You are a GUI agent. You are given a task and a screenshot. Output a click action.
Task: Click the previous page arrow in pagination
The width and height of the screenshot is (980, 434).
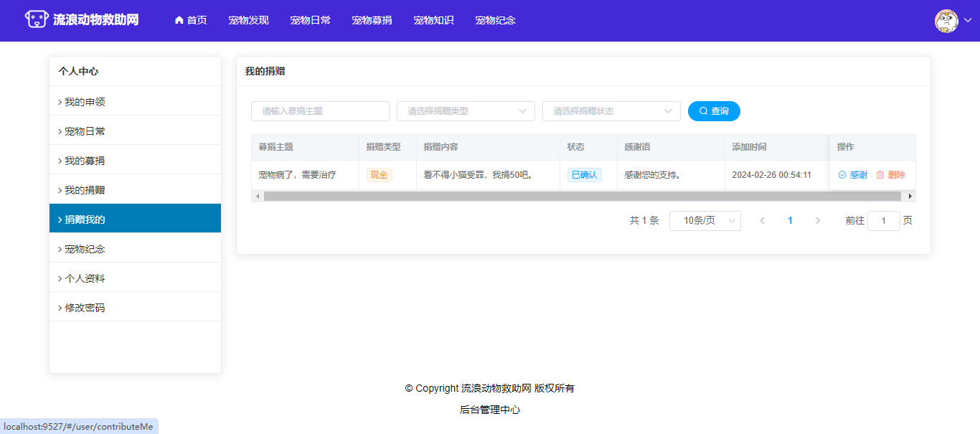click(x=762, y=221)
